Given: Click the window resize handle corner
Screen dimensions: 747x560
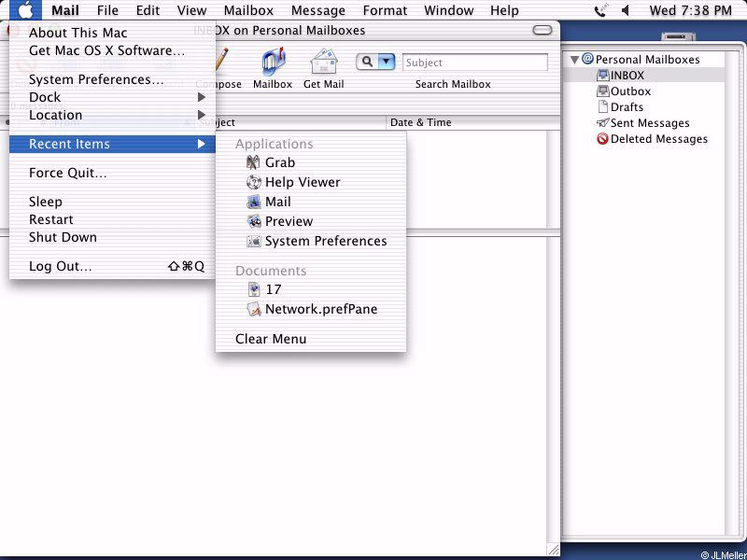Looking at the screenshot, I should [x=554, y=550].
